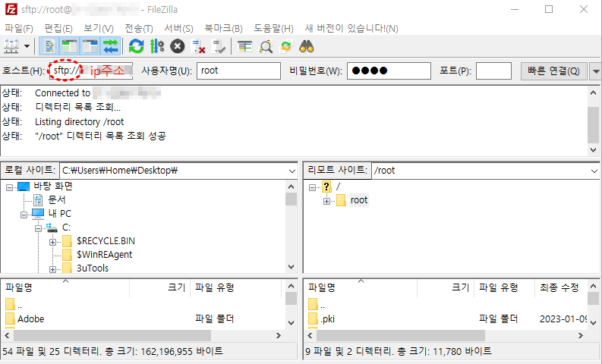Toggle directory comparison
The width and height of the screenshot is (602, 364).
(266, 47)
